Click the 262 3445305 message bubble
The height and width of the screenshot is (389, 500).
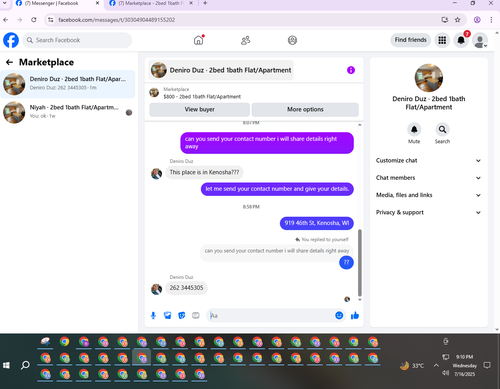[186, 288]
